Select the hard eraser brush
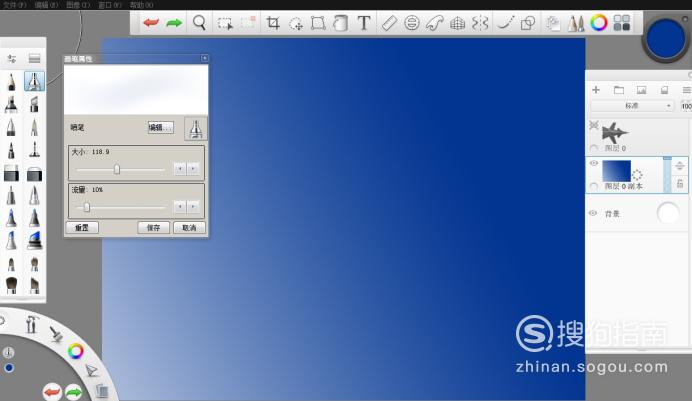This screenshot has width=692, height=401. tap(11, 173)
